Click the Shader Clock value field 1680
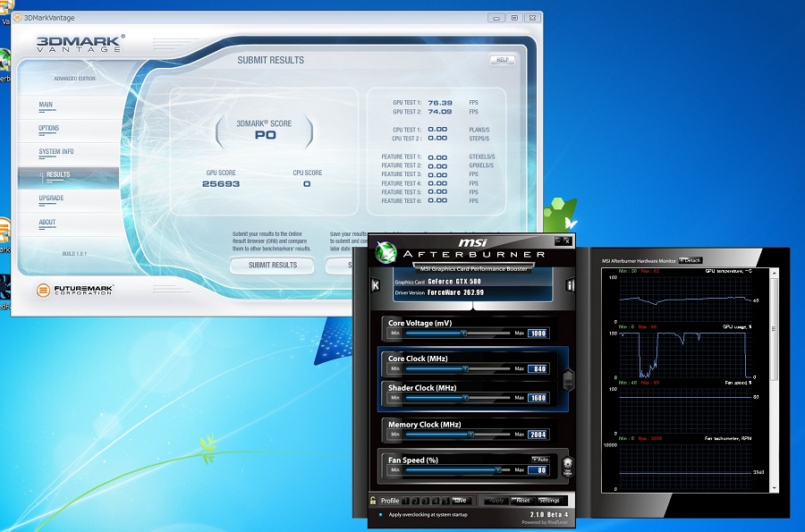 coord(538,398)
